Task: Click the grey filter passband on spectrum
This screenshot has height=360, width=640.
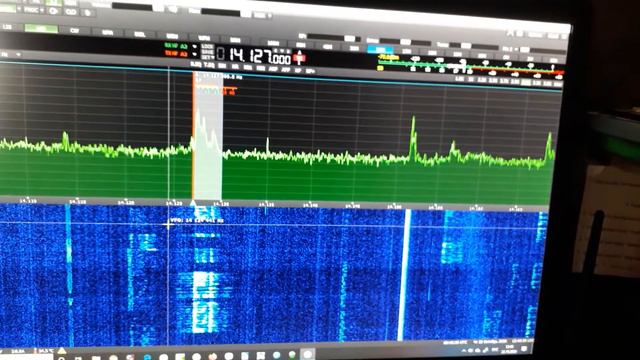Action: (208, 137)
